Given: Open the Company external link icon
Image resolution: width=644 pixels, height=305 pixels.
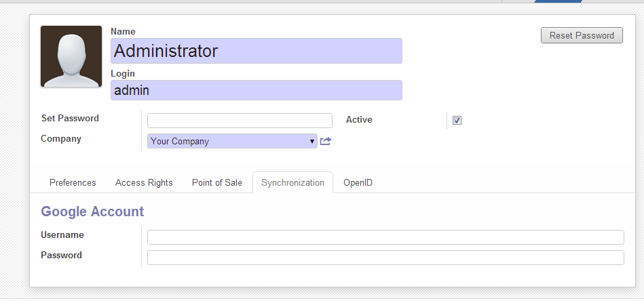Looking at the screenshot, I should coord(326,141).
